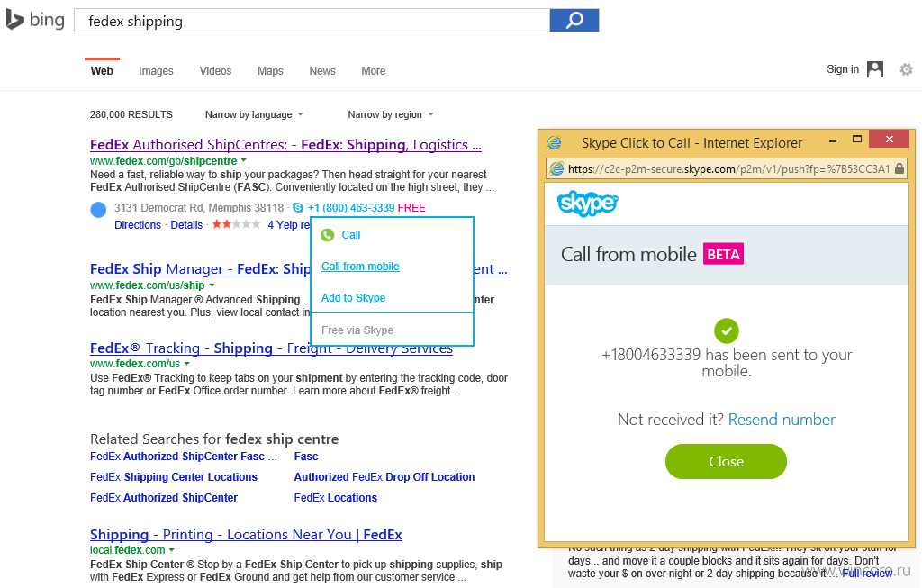Click the green phone Call icon
The height and width of the screenshot is (588, 922).
tap(327, 235)
